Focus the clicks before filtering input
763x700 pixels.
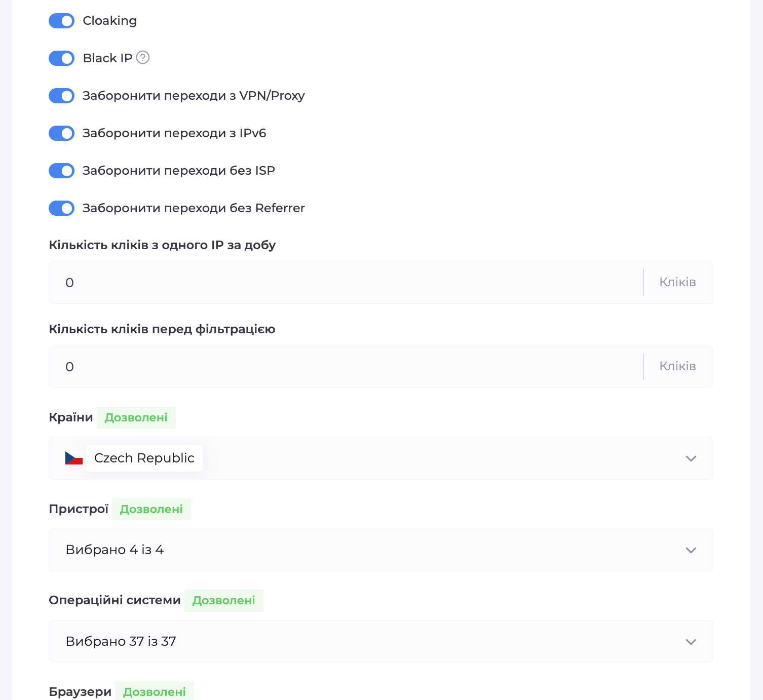point(345,367)
